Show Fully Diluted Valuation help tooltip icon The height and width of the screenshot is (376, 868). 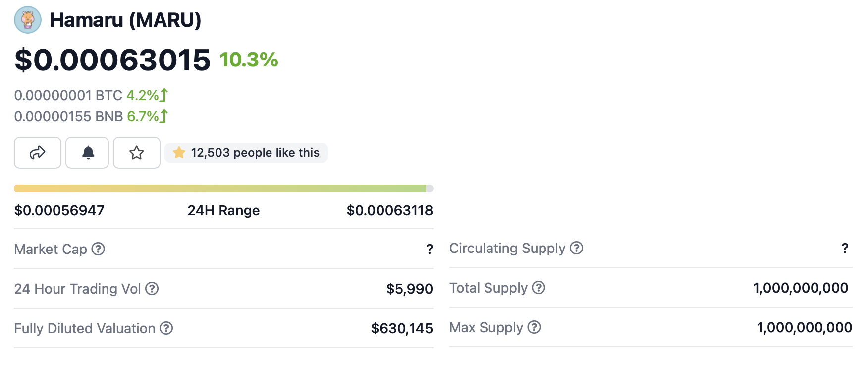pyautogui.click(x=166, y=328)
